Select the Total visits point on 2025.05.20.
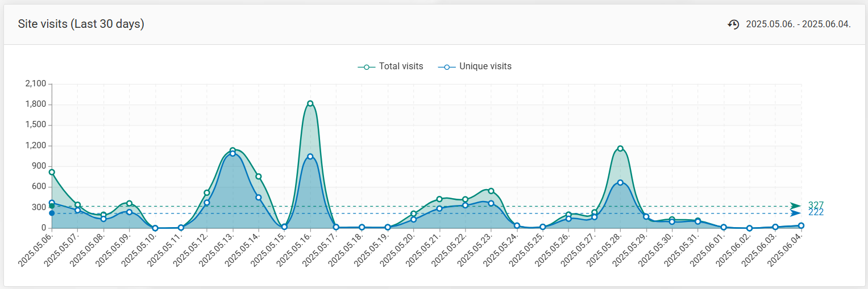The width and height of the screenshot is (868, 289). (414, 214)
